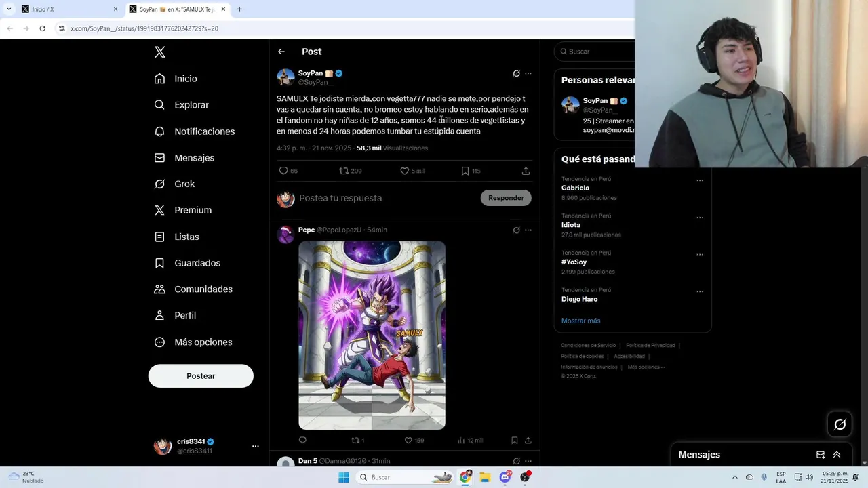
Task: Click the browser address bar URL
Action: pyautogui.click(x=144, y=28)
